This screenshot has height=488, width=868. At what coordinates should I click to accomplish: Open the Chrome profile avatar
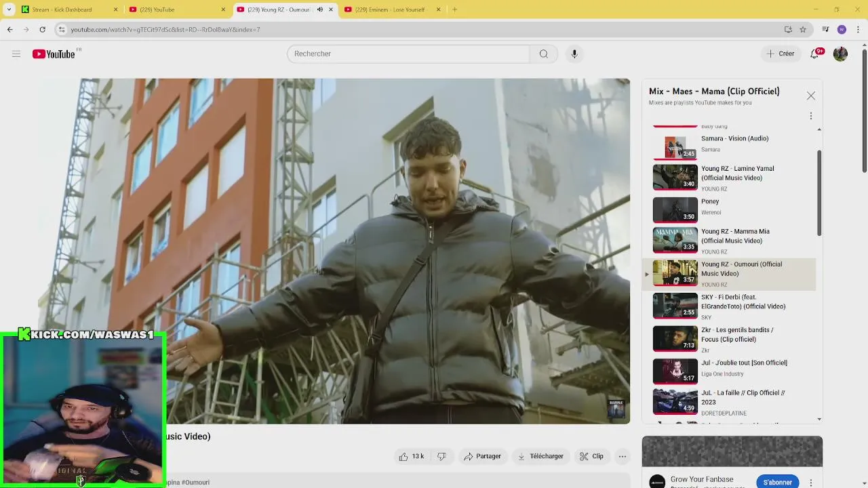click(842, 30)
